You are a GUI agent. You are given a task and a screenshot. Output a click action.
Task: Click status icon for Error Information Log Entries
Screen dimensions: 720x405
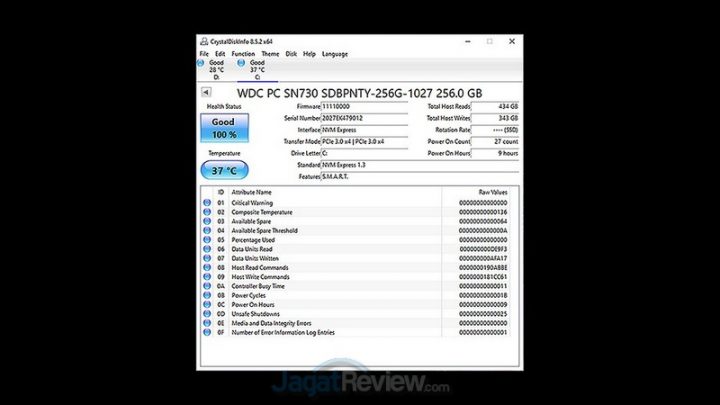click(x=207, y=332)
